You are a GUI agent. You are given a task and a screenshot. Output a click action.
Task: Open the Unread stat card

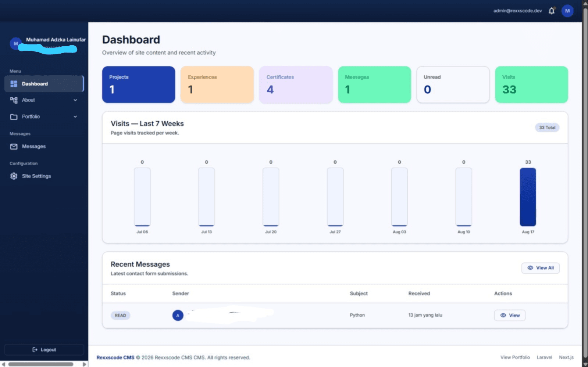[453, 84]
